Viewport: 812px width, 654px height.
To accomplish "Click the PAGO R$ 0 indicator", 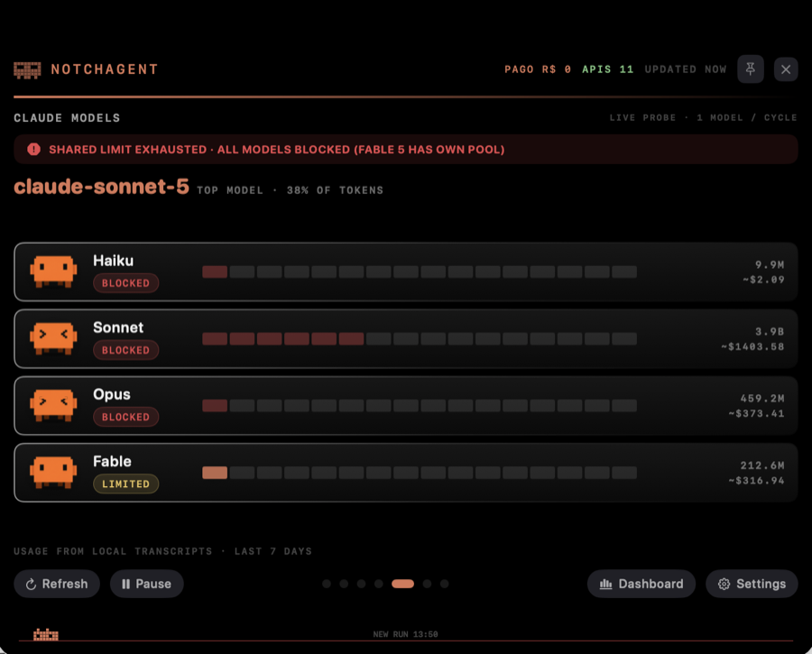I will [x=538, y=69].
